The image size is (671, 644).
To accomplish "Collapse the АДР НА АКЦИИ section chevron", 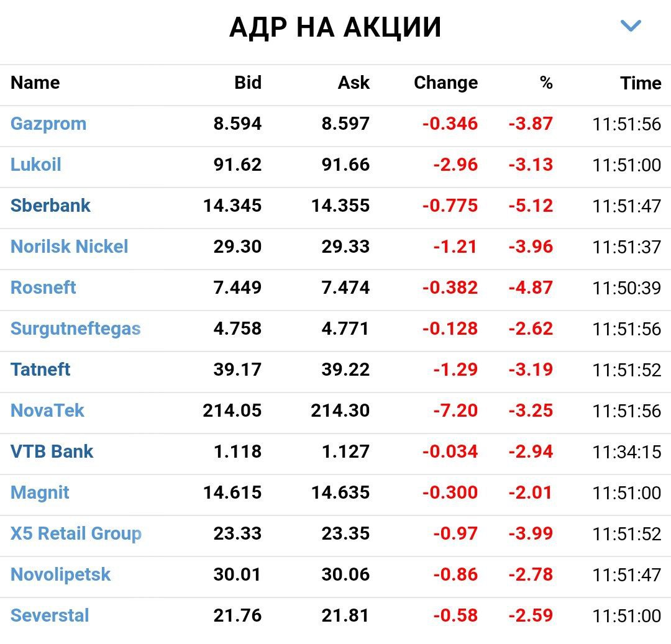I will [x=631, y=25].
